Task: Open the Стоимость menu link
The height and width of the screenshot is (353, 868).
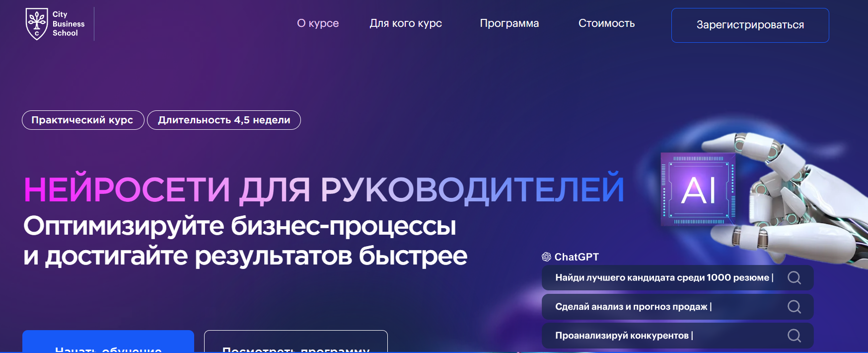Action: point(606,23)
